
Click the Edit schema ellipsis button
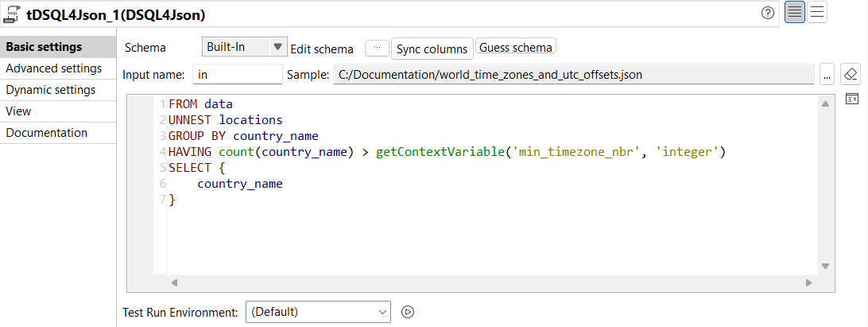tap(377, 49)
